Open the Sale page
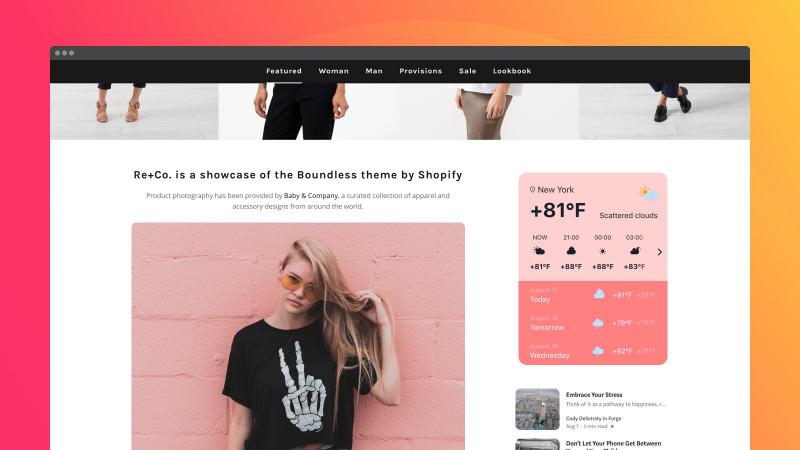 coord(467,71)
